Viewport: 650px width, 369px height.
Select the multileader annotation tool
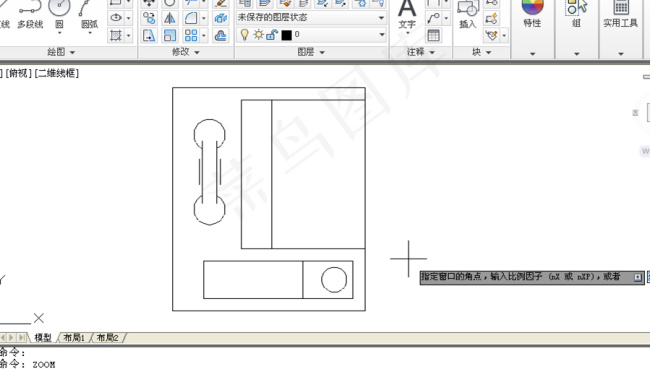[433, 18]
